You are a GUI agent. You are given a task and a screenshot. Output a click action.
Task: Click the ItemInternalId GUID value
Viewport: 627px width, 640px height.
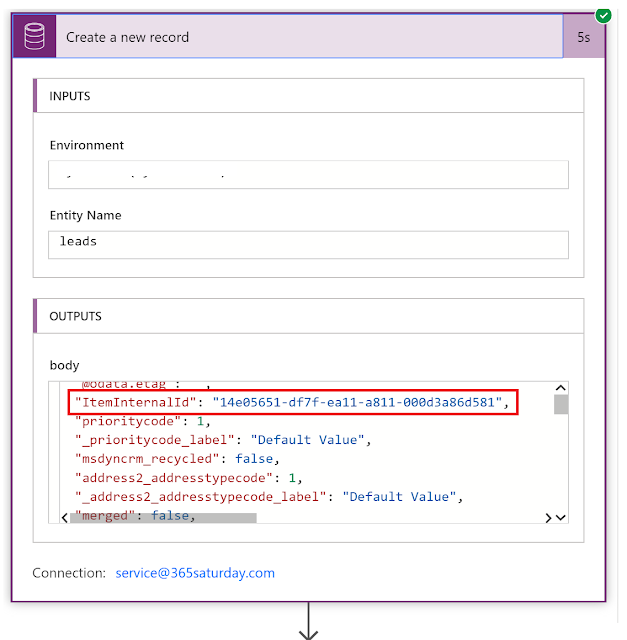pyautogui.click(x=357, y=402)
